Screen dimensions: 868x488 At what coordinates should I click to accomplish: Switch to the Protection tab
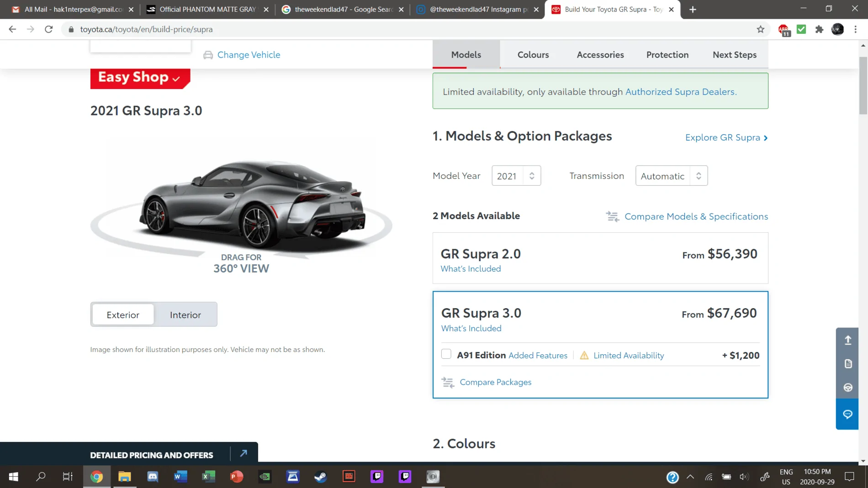click(667, 55)
